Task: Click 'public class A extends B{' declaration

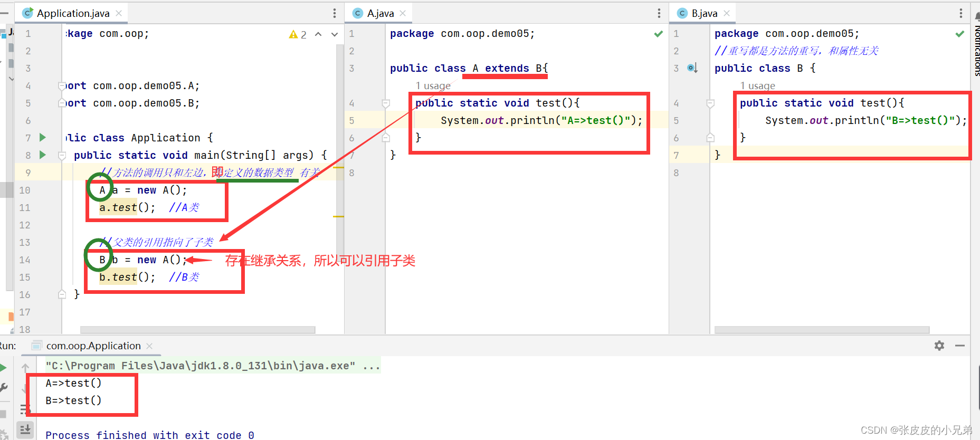Action: pyautogui.click(x=469, y=68)
